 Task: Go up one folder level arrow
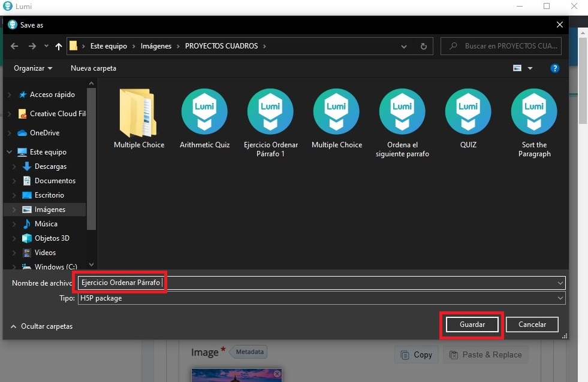(x=59, y=46)
